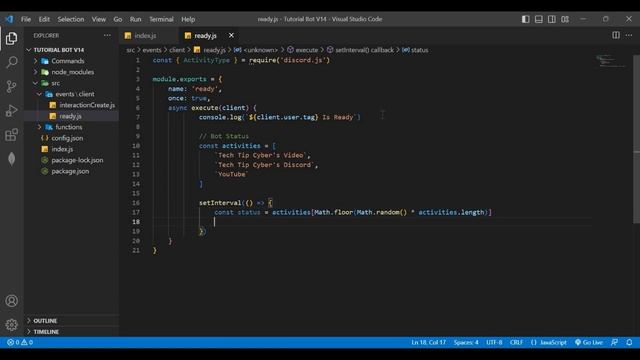Click the execute breadcrumb
This screenshot has width=640, height=360.
302,50
